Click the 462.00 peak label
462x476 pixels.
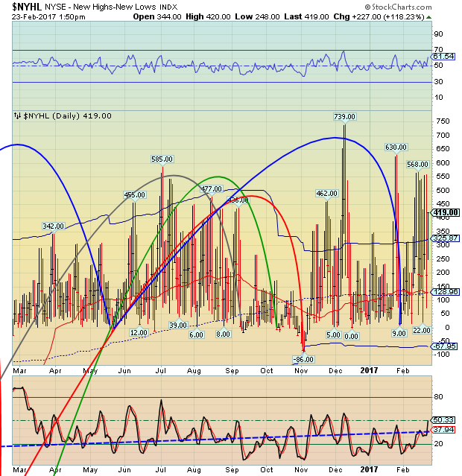[326, 194]
